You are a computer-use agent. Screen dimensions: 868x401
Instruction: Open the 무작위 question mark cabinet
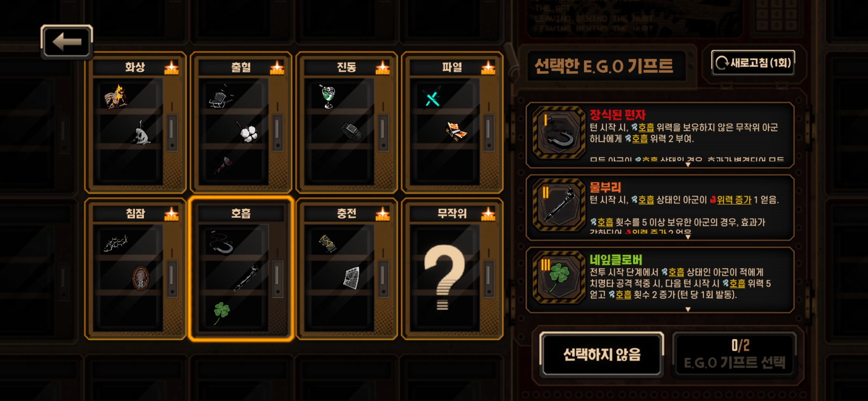(452, 269)
